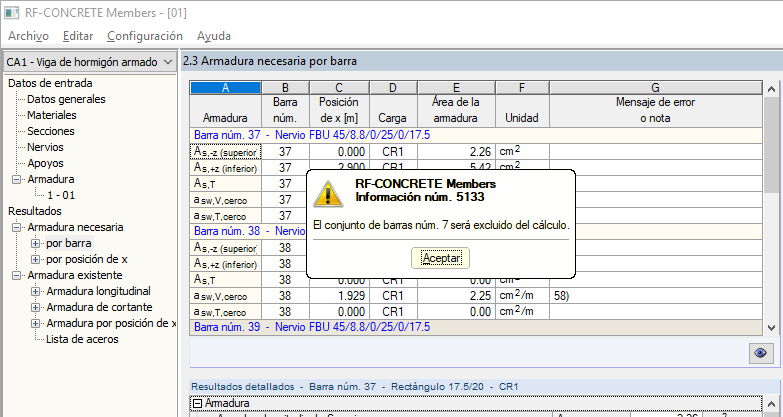The height and width of the screenshot is (417, 783).
Task: Toggle the eye view button below table
Action: (761, 353)
